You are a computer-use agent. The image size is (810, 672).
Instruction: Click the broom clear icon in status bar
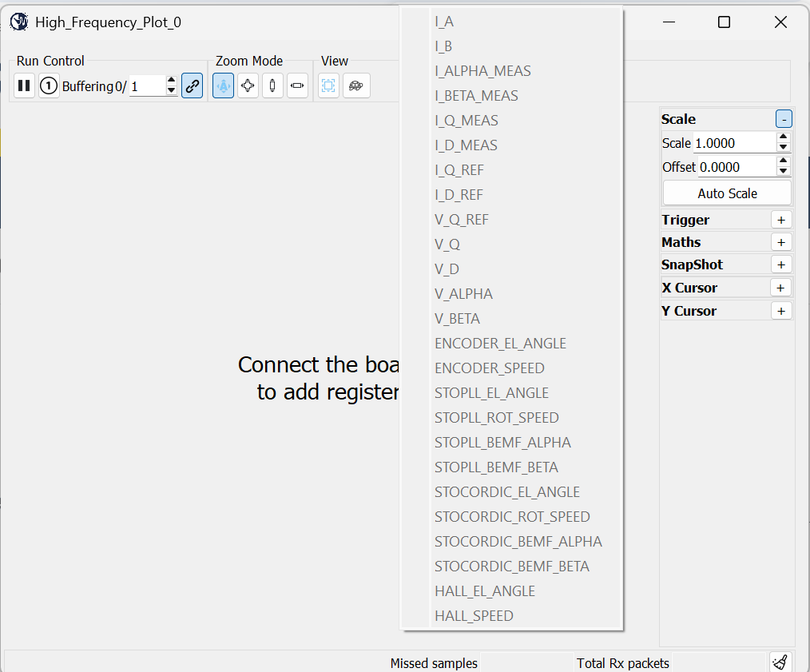pyautogui.click(x=780, y=662)
